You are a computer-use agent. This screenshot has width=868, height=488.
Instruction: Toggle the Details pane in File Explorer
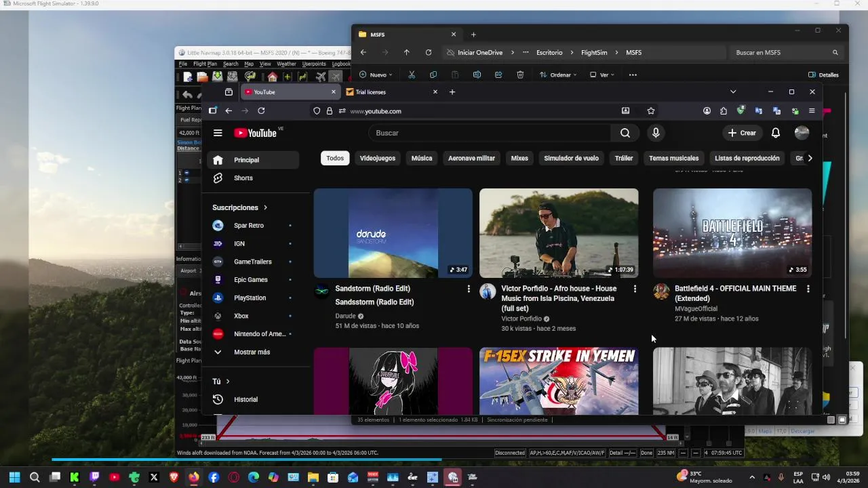pos(823,75)
